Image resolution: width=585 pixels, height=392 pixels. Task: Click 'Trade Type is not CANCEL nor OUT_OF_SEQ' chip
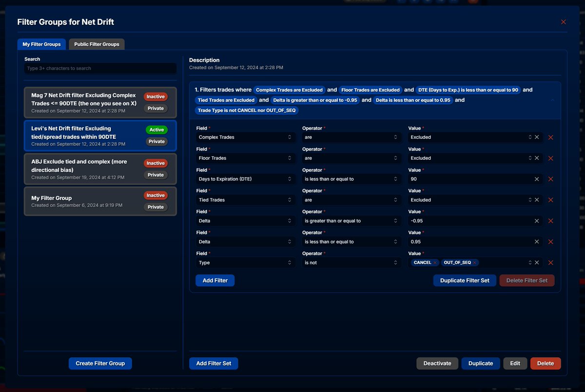coord(246,111)
